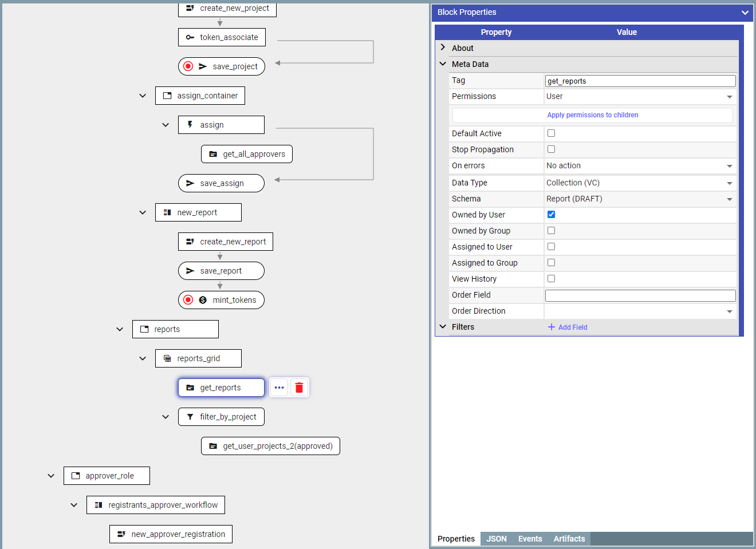
Task: Click the key icon on token_associate block
Action: 190,37
